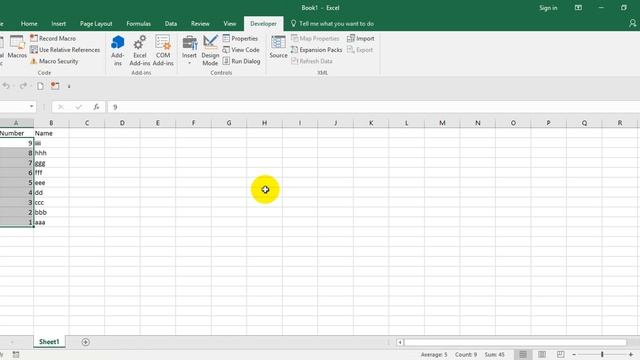Switch to the Page Layout tab
This screenshot has height=360, width=640.
point(96,24)
